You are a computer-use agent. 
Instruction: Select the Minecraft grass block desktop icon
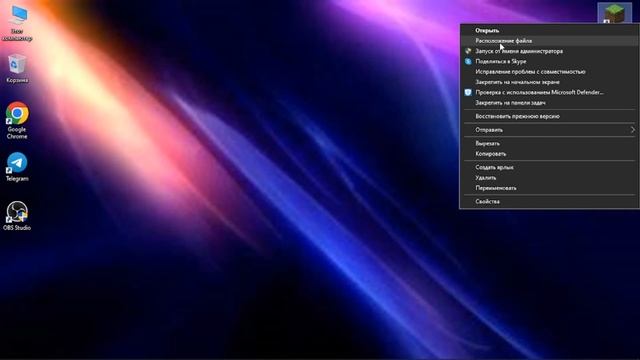[614, 13]
